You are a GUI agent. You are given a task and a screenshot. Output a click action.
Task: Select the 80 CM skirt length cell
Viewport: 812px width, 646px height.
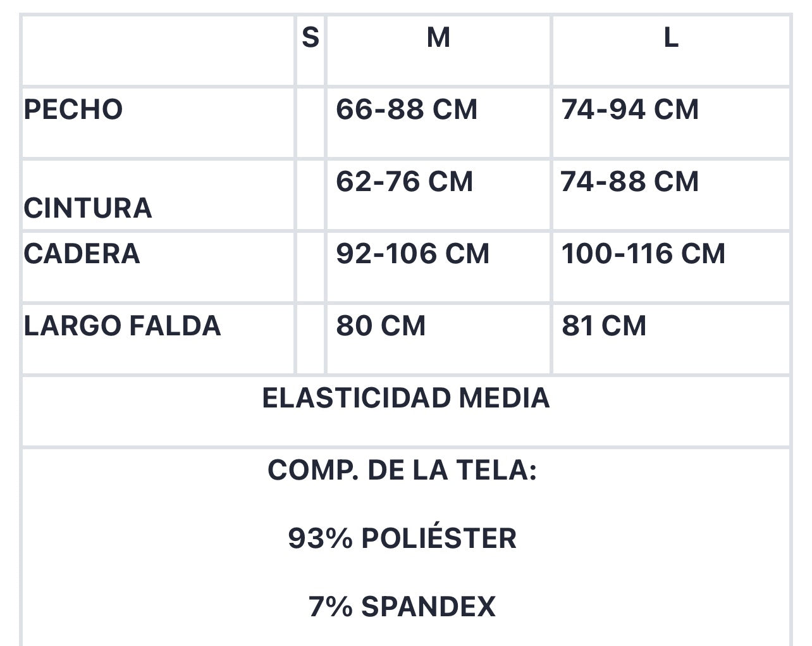(381, 326)
